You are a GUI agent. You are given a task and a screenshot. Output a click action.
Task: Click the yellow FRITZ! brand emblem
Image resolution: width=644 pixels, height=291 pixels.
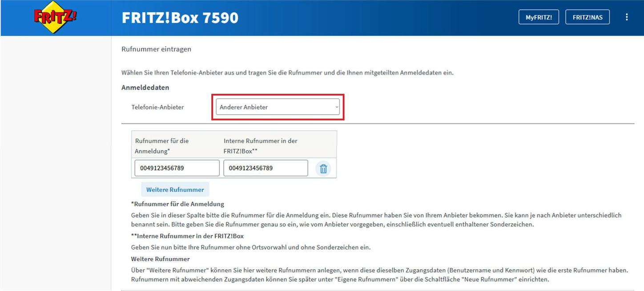55,17
